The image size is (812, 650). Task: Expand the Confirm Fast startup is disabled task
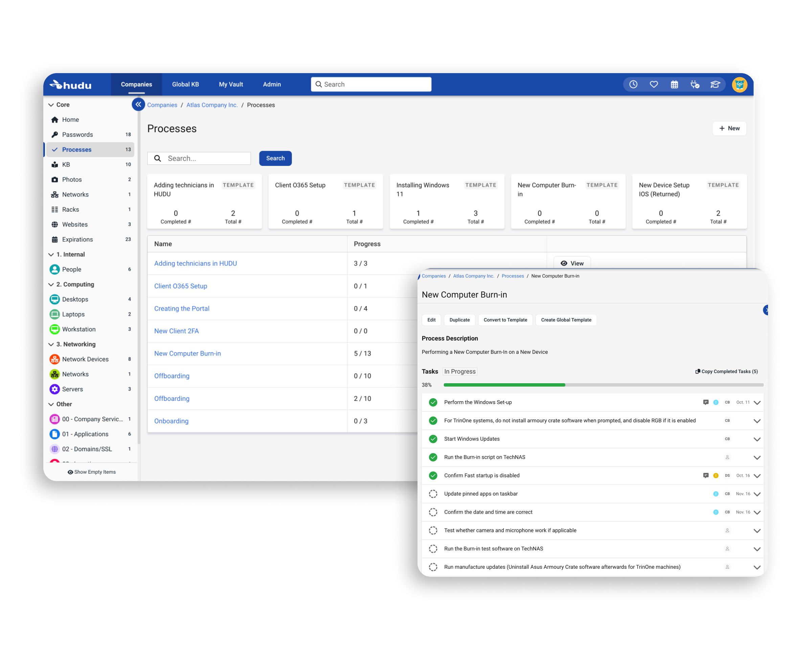(x=757, y=475)
